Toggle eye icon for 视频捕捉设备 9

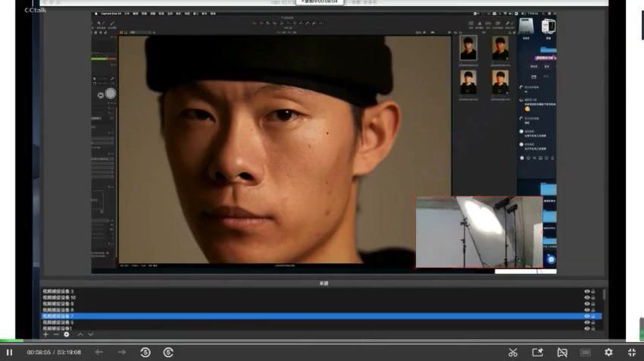[587, 304]
